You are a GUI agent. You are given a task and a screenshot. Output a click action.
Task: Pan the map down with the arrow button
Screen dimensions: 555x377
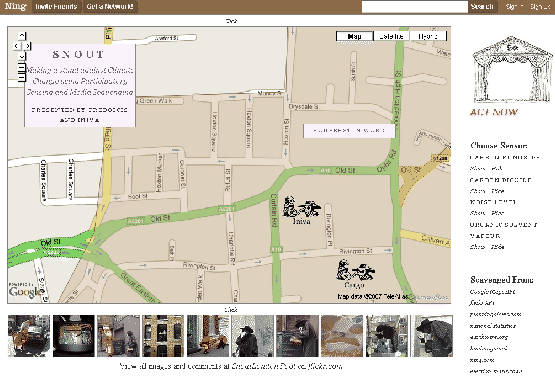22,56
